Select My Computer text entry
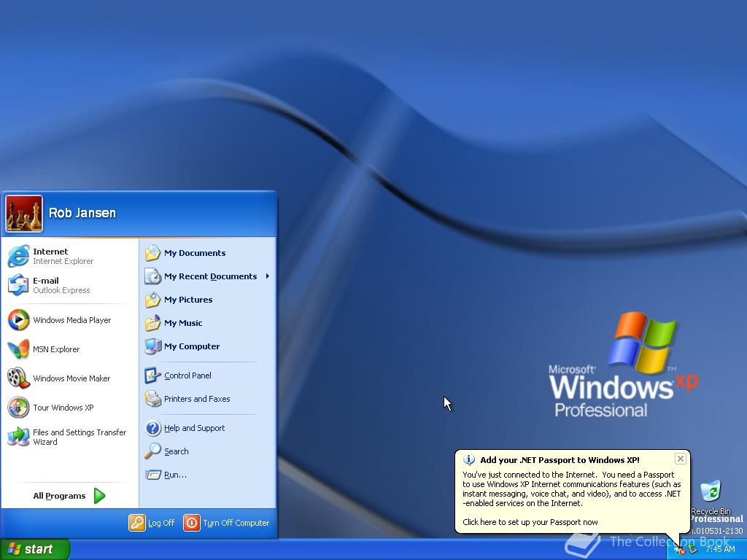 (x=192, y=346)
